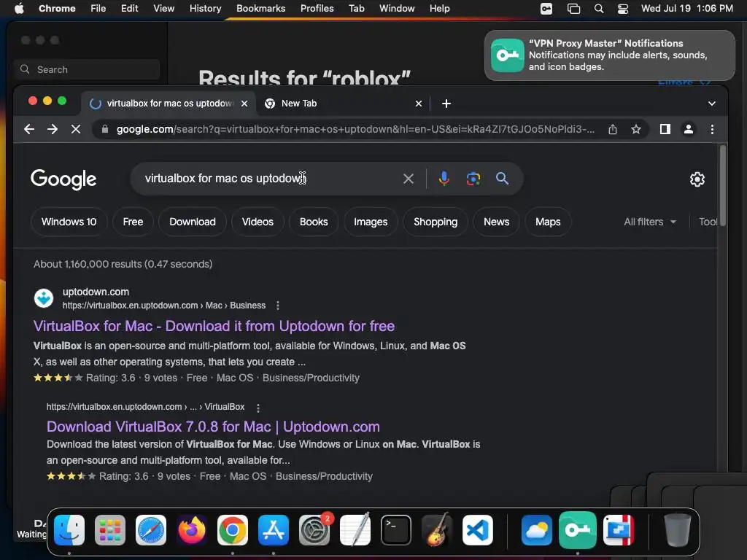Click the lock icon in the address bar
747x560 pixels.
pyautogui.click(x=105, y=129)
